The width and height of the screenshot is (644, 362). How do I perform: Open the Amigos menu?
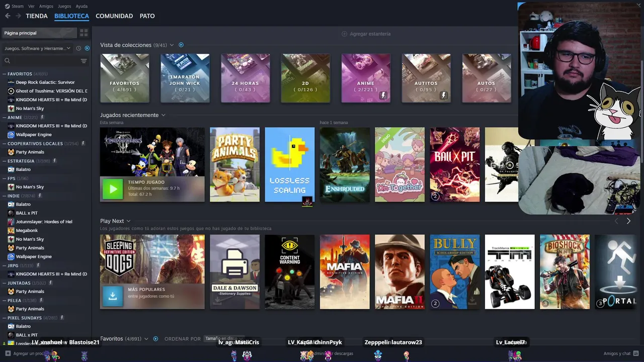point(46,6)
